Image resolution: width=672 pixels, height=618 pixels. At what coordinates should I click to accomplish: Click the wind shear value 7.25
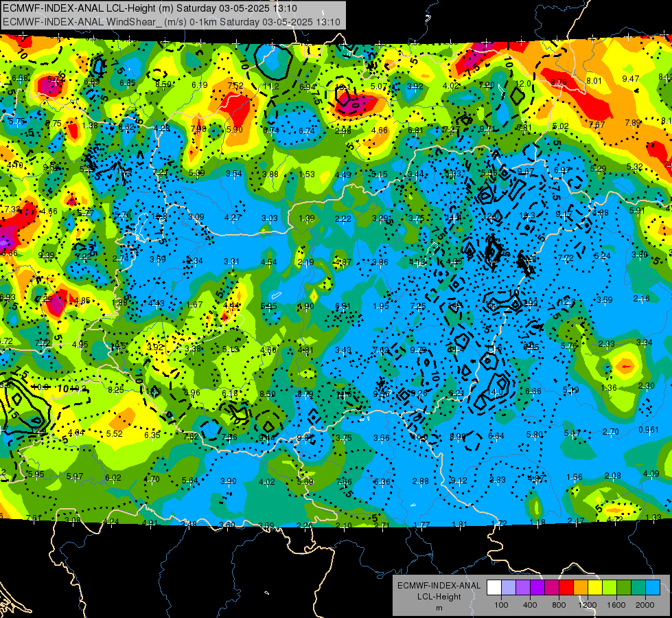point(418,306)
